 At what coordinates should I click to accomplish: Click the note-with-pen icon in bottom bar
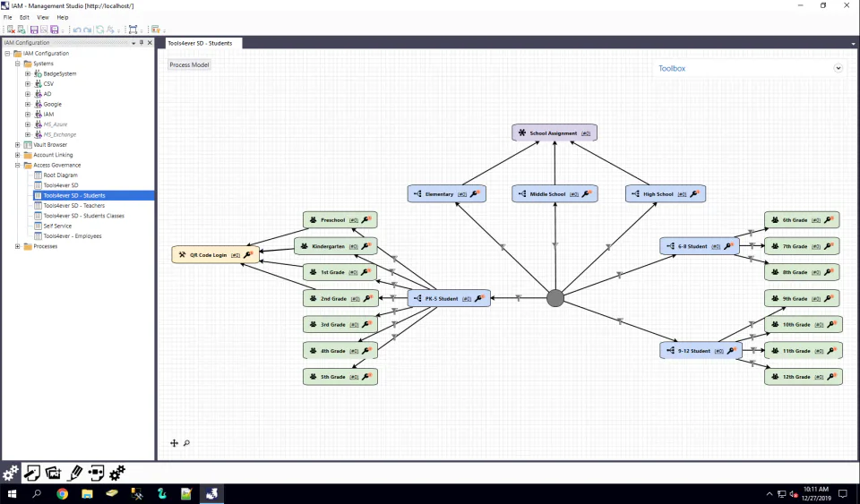pyautogui.click(x=32, y=473)
